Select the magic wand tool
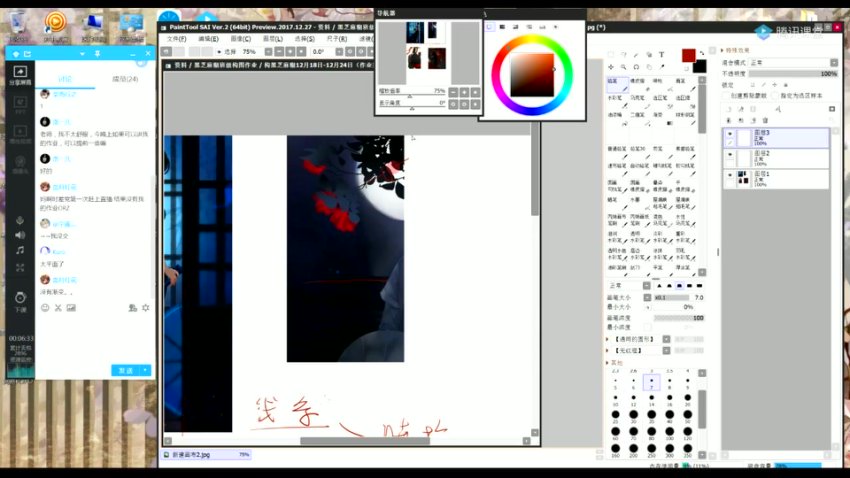Screen dimensions: 850x478 point(636,54)
